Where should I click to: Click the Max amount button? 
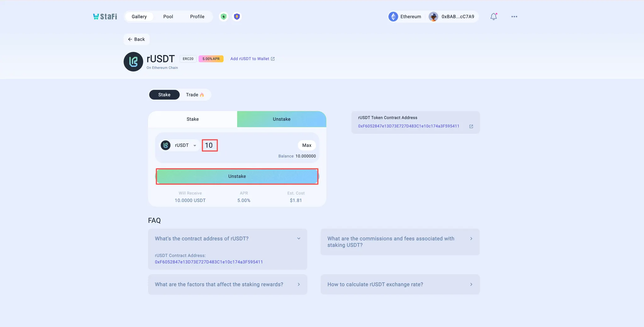click(x=307, y=145)
